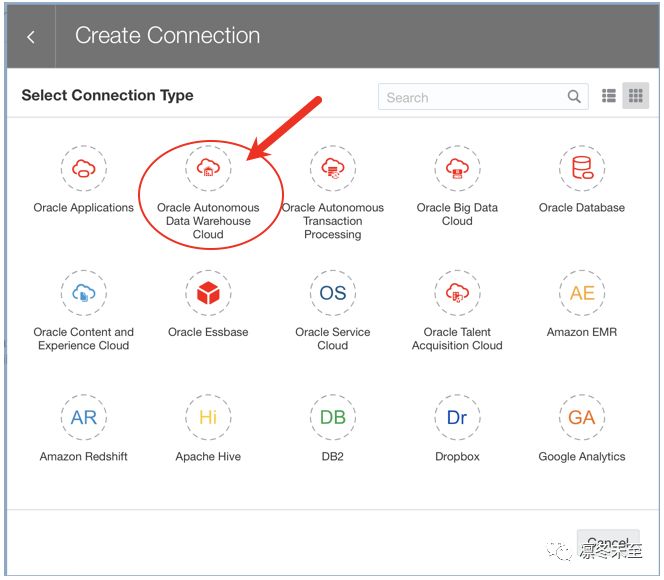Pick the Google Analytics GA icon
This screenshot has width=664, height=580.
pos(582,417)
